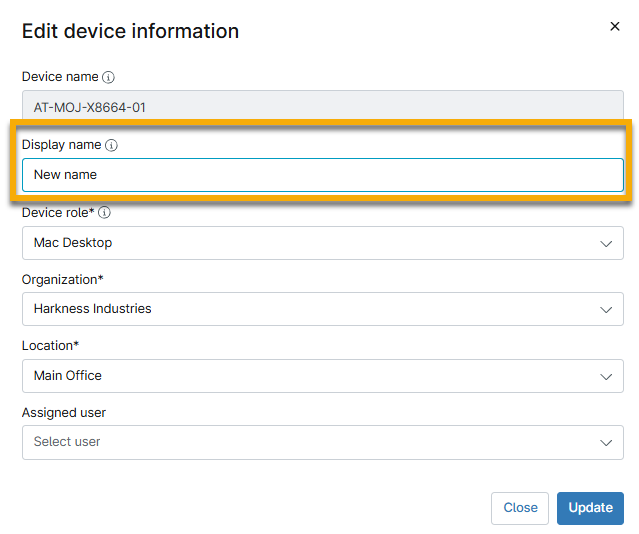
Task: Expand the Device role chevron arrow
Action: point(606,243)
